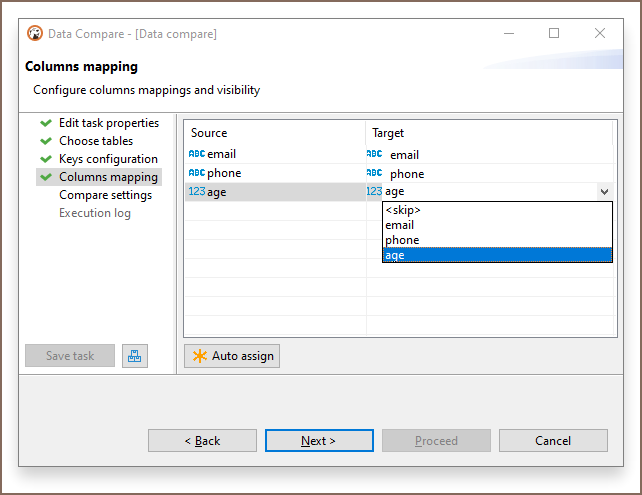642x495 pixels.
Task: Click the ABC type icon for source phone
Action: click(x=197, y=173)
